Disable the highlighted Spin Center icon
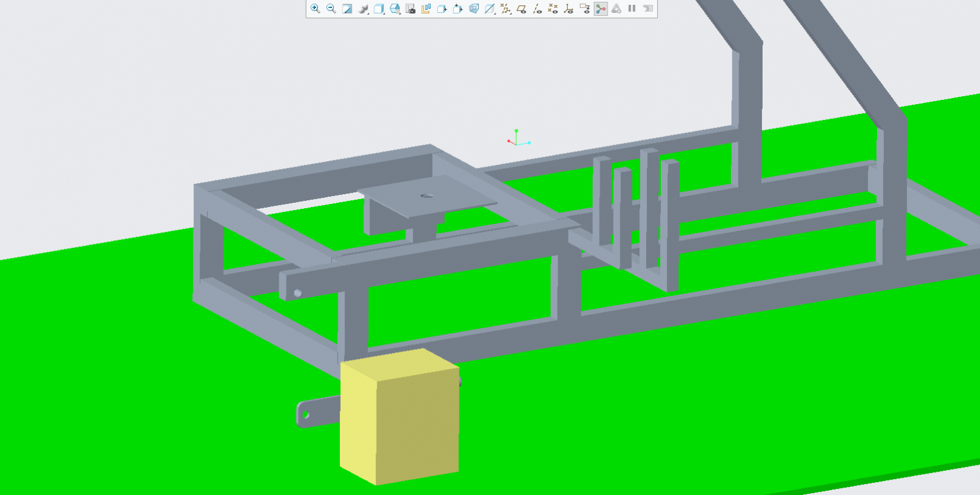Screen dimensions: 980x495 tap(601, 9)
